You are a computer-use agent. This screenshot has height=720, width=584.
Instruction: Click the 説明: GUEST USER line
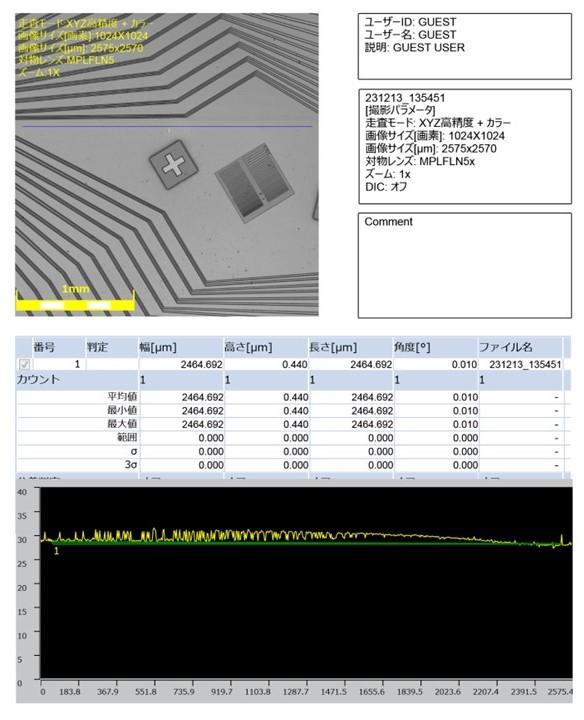[415, 47]
